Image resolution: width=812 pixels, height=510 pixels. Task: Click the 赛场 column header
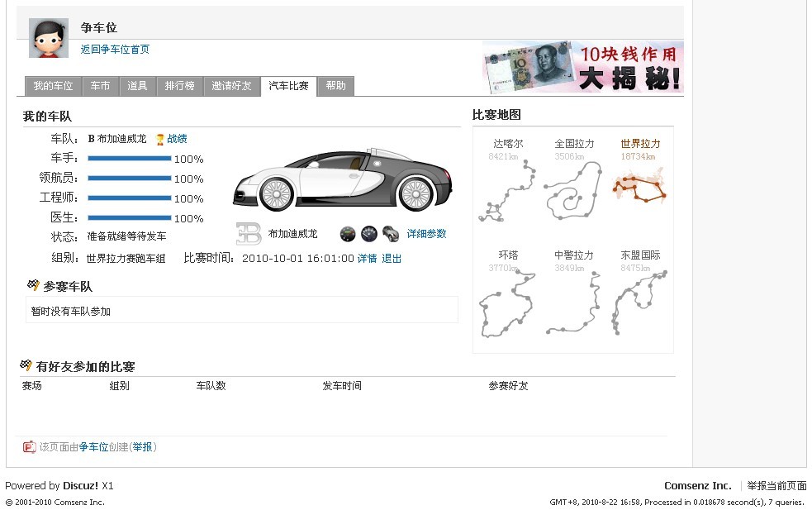point(31,386)
